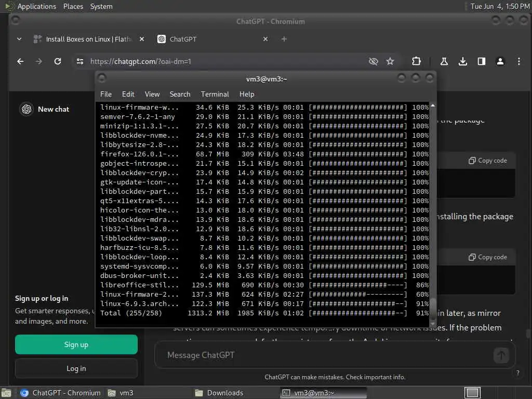Open the profile avatar icon
The width and height of the screenshot is (532, 399).
[x=500, y=61]
